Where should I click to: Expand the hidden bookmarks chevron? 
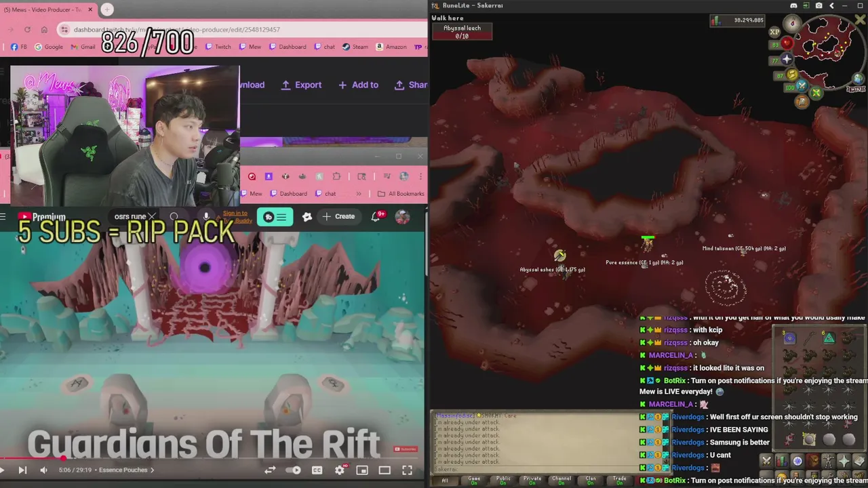(x=359, y=194)
